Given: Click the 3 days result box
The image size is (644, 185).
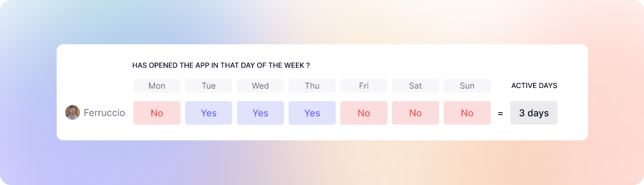Looking at the screenshot, I should (534, 113).
